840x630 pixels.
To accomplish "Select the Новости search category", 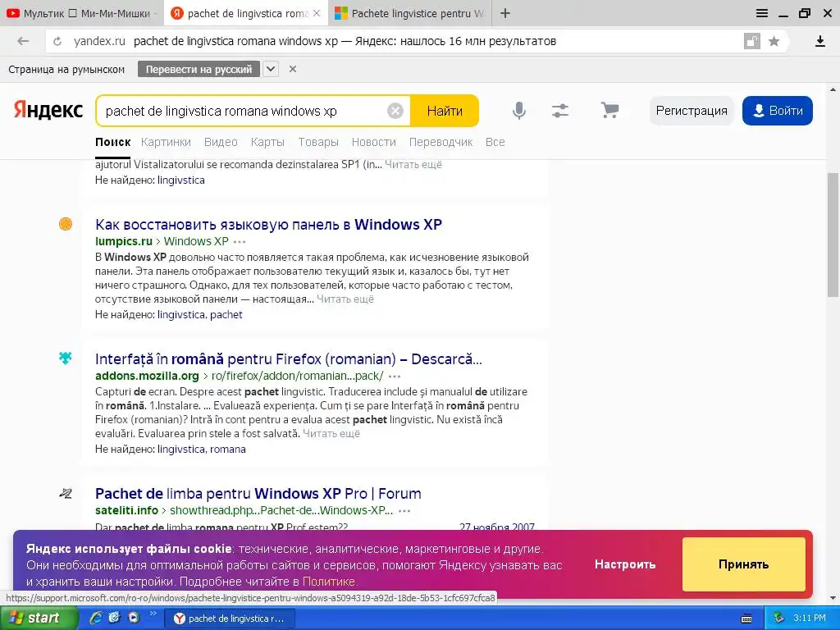I will (x=374, y=142).
